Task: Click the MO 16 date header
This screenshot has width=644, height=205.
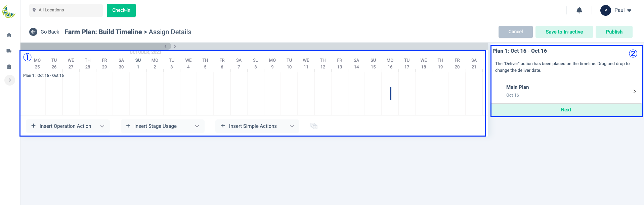Action: coord(390,63)
